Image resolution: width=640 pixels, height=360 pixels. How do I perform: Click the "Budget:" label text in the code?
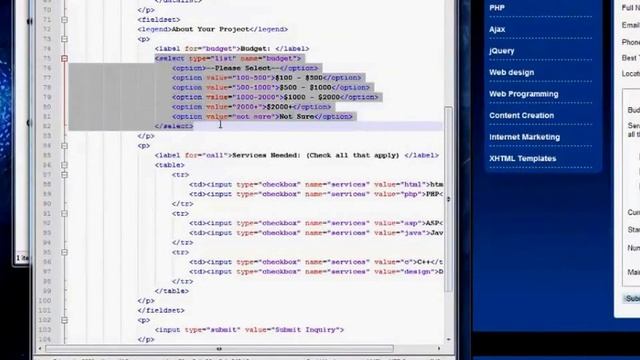pyautogui.click(x=256, y=49)
